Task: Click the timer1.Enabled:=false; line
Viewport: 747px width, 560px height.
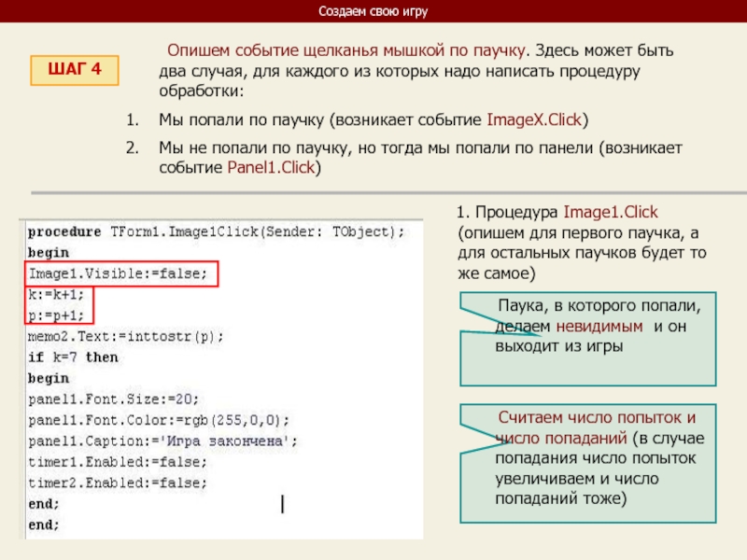Action: pyautogui.click(x=117, y=461)
